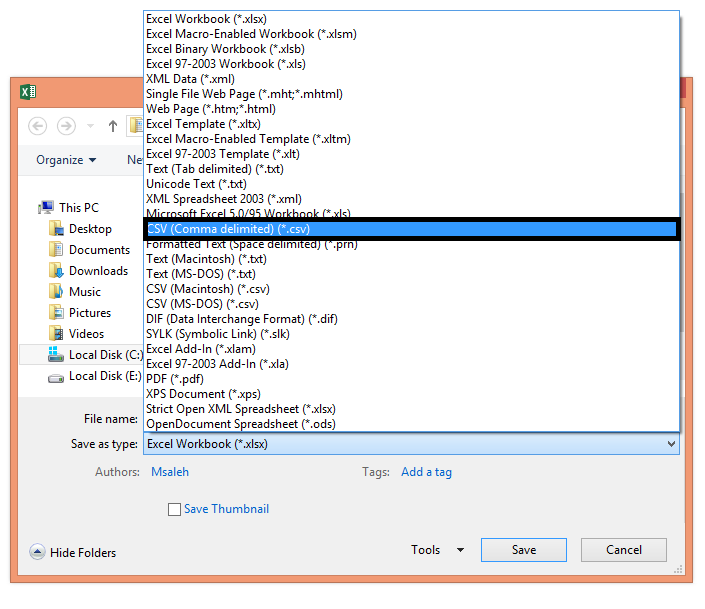Pick Excel Macro-Enabled Workbook (*.xlsm) option
This screenshot has width=705, height=609.
coord(251,34)
